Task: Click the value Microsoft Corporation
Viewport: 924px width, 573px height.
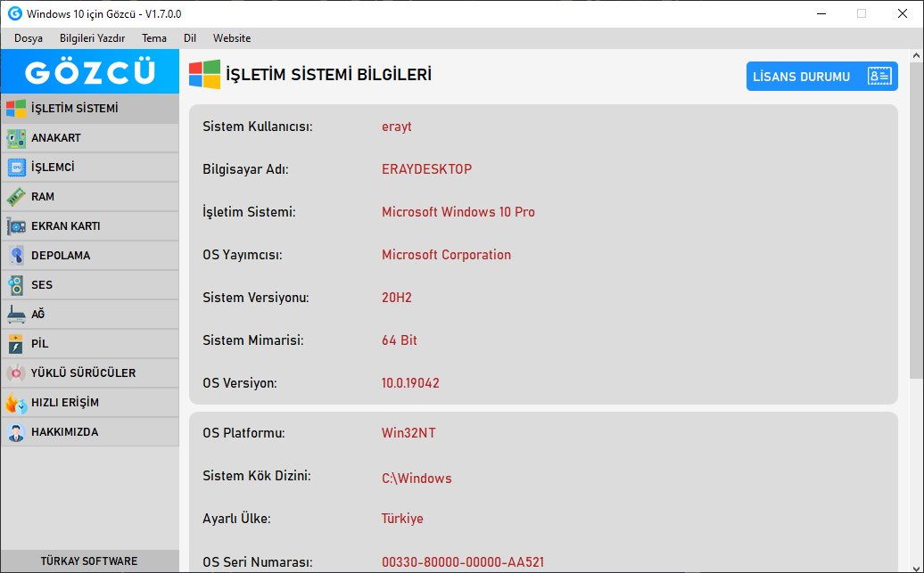Action: (x=446, y=255)
